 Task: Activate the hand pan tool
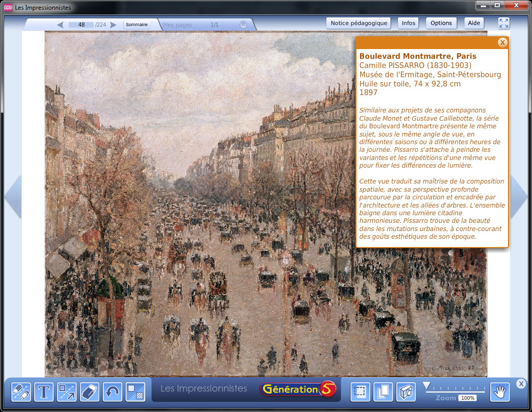pos(500,392)
